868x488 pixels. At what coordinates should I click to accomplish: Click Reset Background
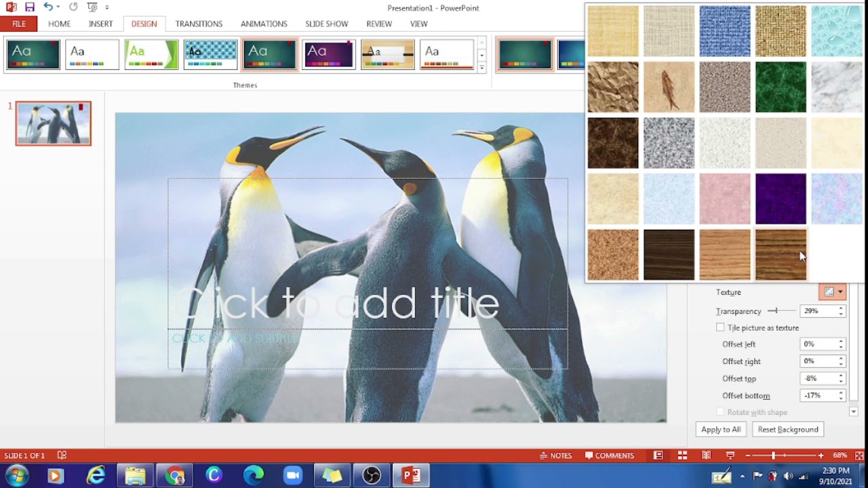[x=788, y=430]
